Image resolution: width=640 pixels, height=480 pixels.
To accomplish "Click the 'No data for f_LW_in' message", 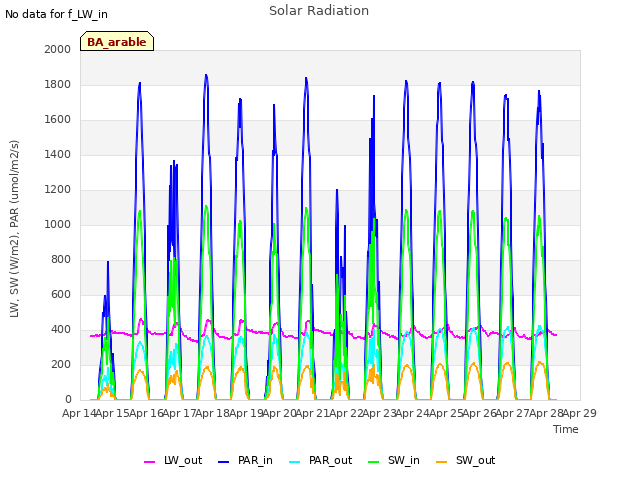I will point(56,14).
